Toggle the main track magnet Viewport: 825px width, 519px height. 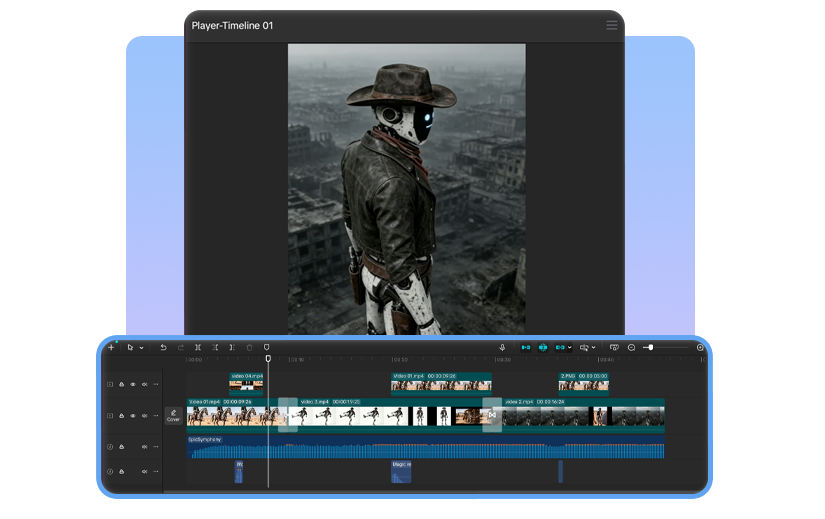click(x=526, y=347)
